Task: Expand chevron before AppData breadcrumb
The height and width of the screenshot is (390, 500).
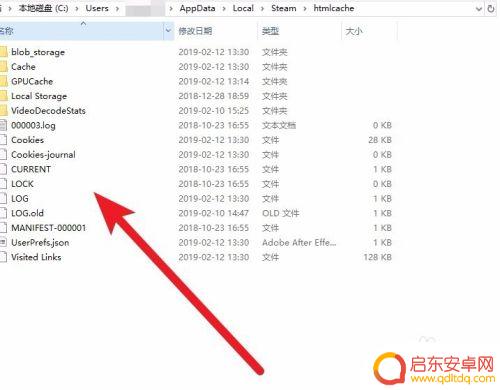Action: [x=171, y=9]
